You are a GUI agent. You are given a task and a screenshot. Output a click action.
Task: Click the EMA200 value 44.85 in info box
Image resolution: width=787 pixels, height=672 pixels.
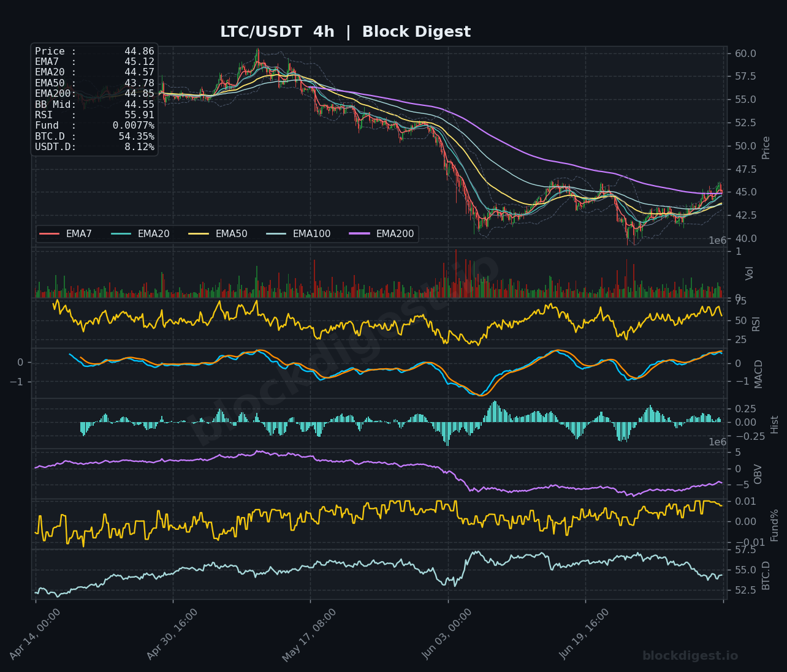pyautogui.click(x=139, y=94)
